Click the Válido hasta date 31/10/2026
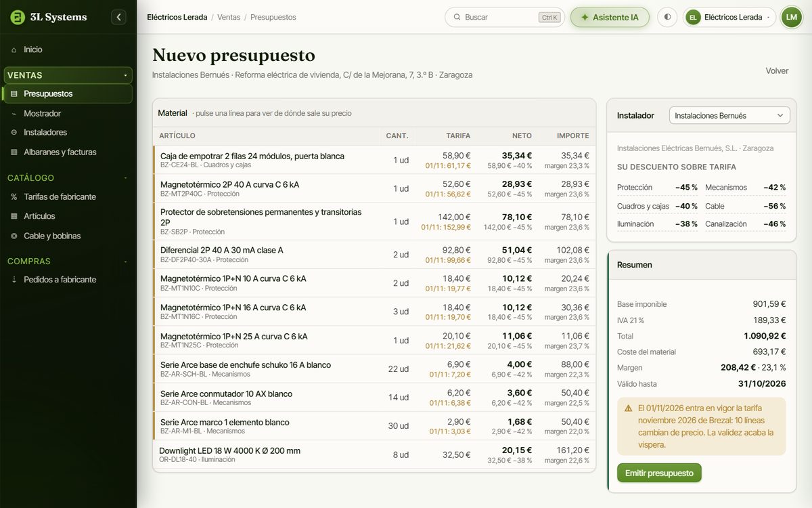812x508 pixels. point(762,384)
